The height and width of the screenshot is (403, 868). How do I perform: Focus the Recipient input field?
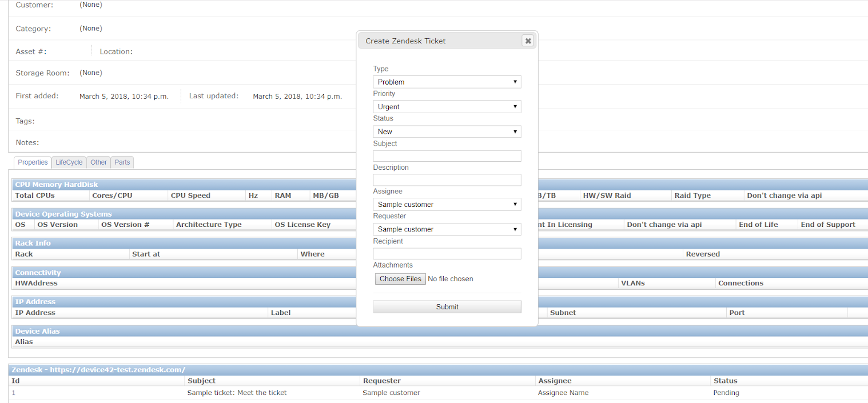pyautogui.click(x=447, y=253)
